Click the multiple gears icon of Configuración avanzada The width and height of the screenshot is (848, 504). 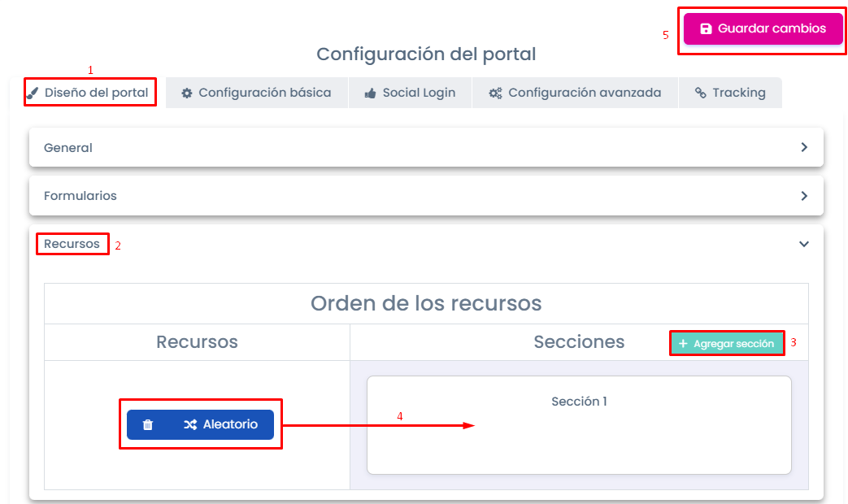coord(495,93)
